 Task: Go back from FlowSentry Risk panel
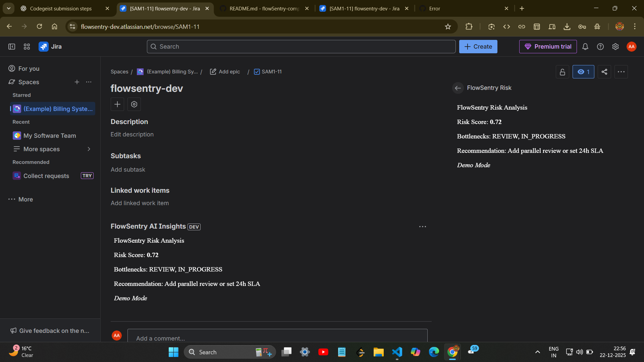click(458, 88)
